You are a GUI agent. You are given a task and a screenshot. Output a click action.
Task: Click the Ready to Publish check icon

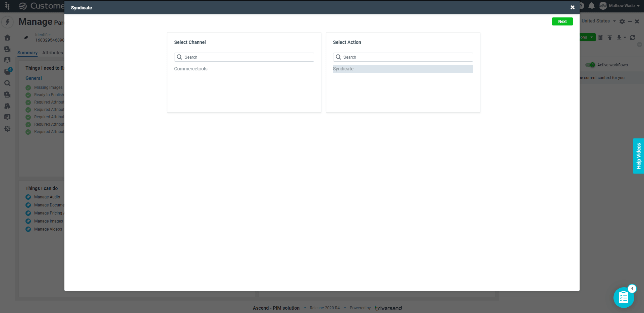(x=28, y=95)
